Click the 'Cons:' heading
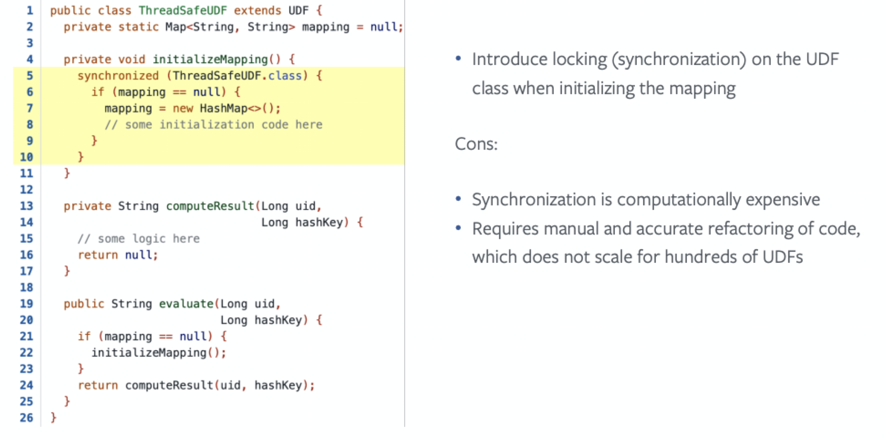 (476, 144)
